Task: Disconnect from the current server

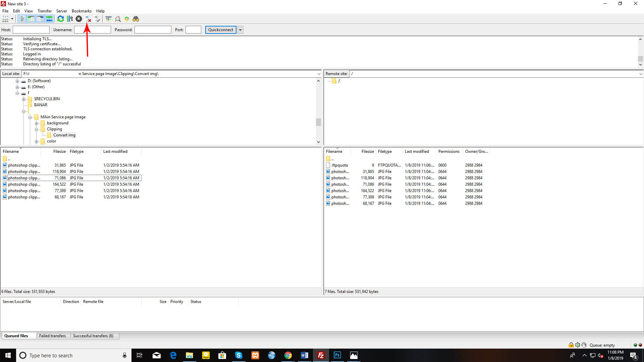Action: (x=88, y=19)
